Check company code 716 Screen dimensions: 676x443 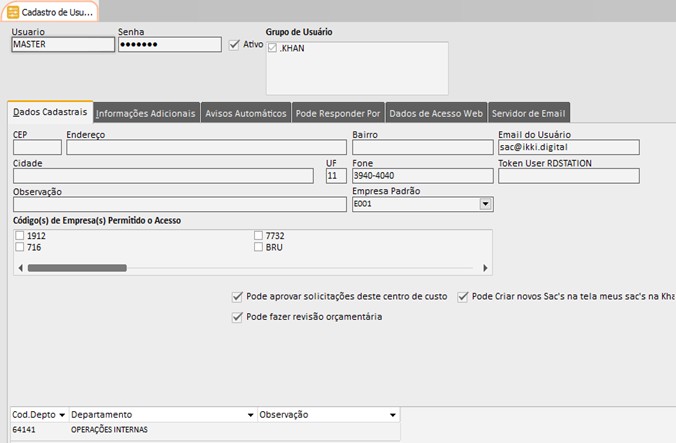[x=19, y=247]
